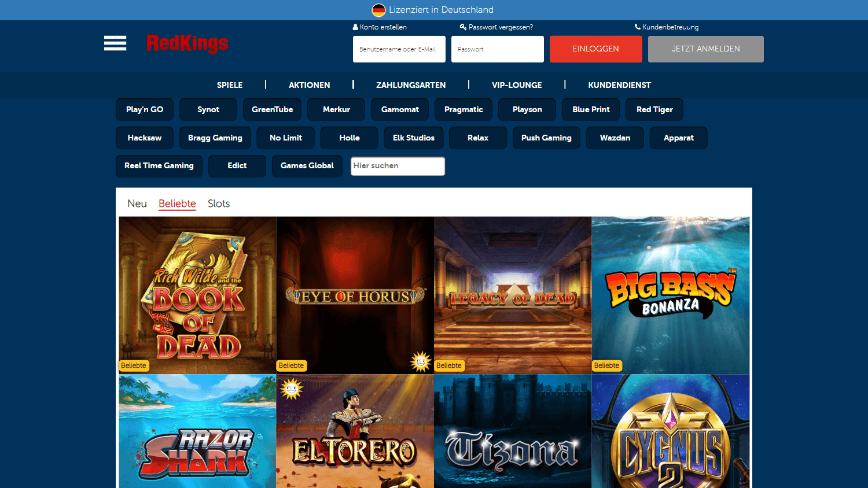Screen dimensions: 868x488
Task: Filter games by Hacksaw
Action: point(145,138)
